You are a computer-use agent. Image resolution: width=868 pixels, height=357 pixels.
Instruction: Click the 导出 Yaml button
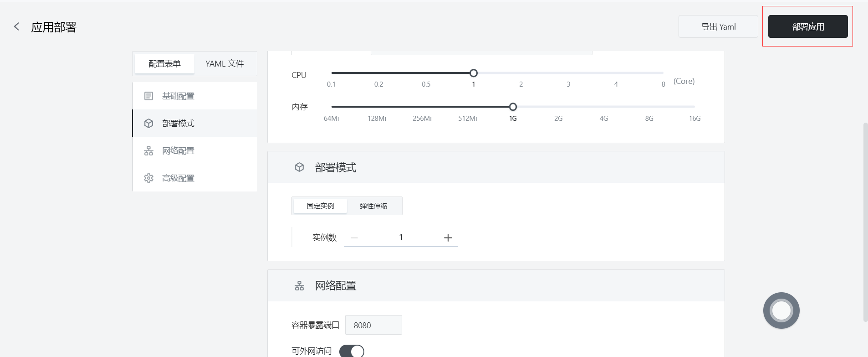click(718, 27)
